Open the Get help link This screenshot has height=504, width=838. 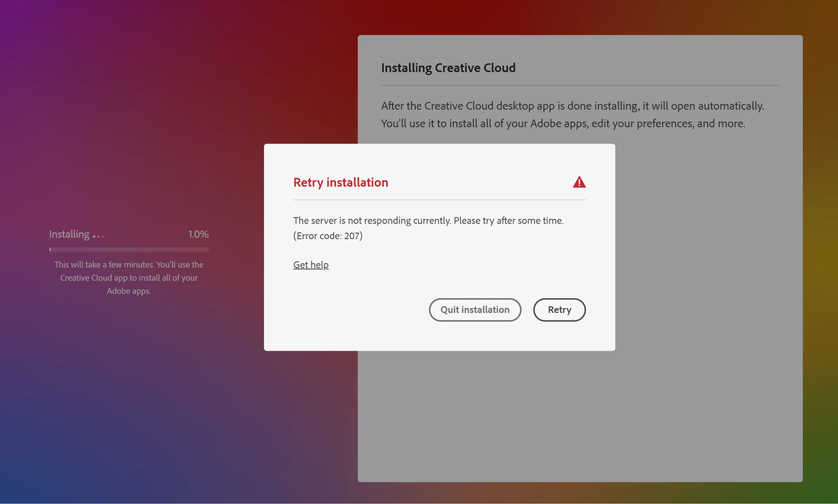coord(311,265)
